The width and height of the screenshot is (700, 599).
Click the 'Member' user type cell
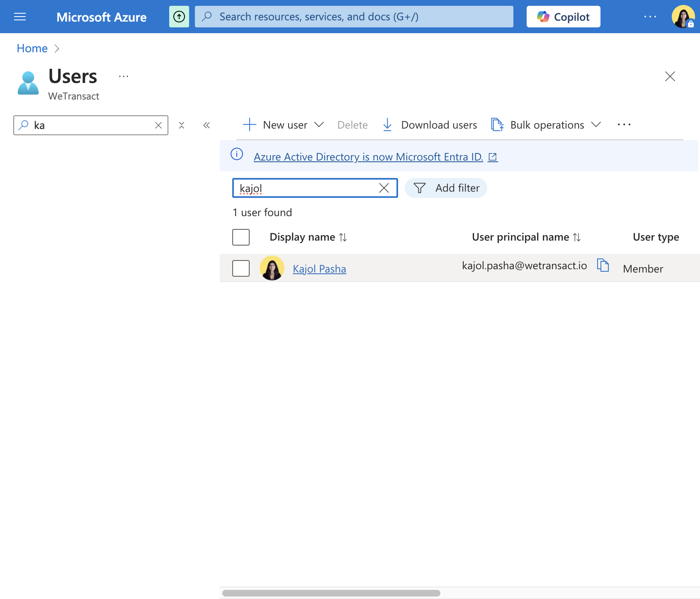tap(643, 269)
